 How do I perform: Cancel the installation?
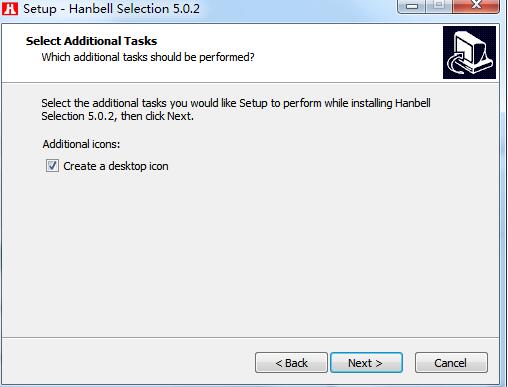pyautogui.click(x=451, y=363)
